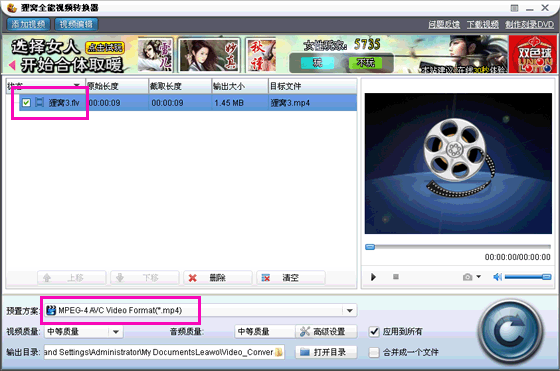The height and width of the screenshot is (371, 560).
Task: Click the 添加视频 add video button
Action: 28,24
